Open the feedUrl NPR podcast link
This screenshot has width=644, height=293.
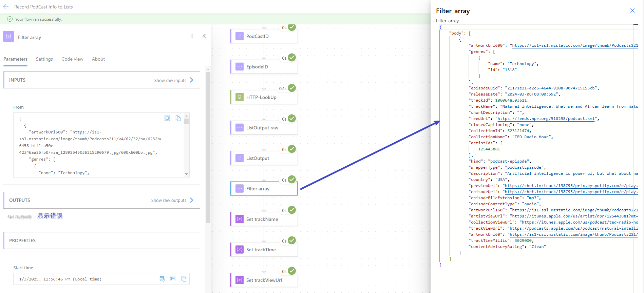546,119
